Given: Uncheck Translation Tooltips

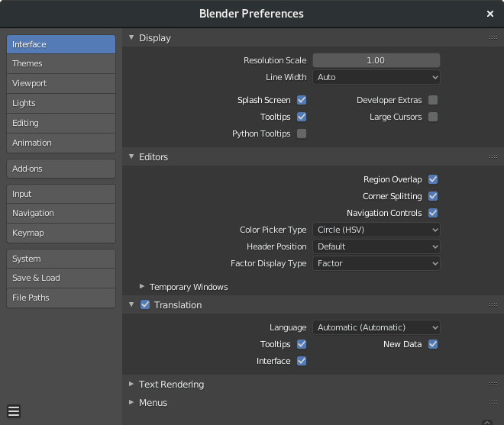Looking at the screenshot, I should tap(302, 344).
